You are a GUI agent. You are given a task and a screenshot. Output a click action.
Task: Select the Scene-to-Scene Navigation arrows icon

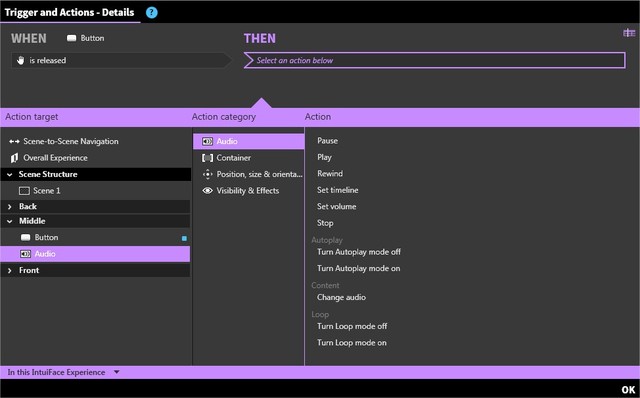pyautogui.click(x=14, y=141)
